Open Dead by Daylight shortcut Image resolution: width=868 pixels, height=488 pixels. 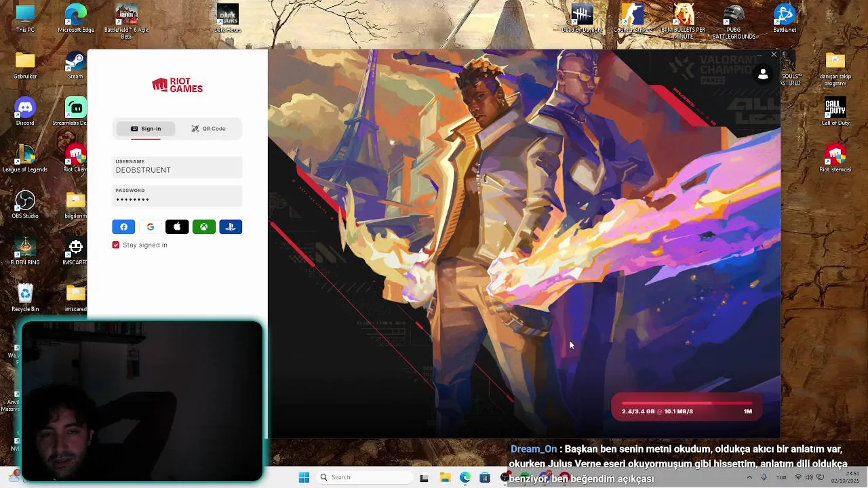coord(582,18)
